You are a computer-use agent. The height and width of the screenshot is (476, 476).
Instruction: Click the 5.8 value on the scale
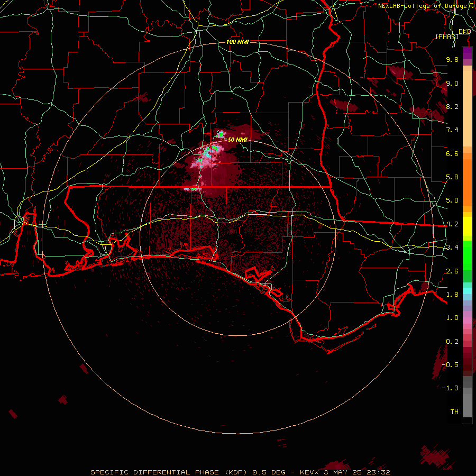point(452,177)
